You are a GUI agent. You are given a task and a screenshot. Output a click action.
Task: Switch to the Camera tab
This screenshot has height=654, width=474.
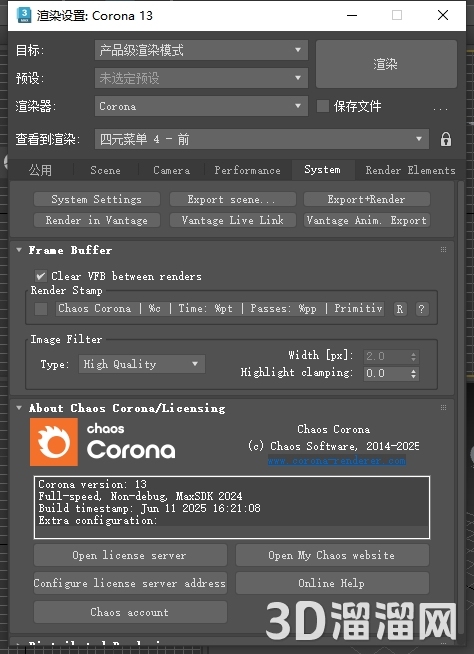[x=171, y=170]
